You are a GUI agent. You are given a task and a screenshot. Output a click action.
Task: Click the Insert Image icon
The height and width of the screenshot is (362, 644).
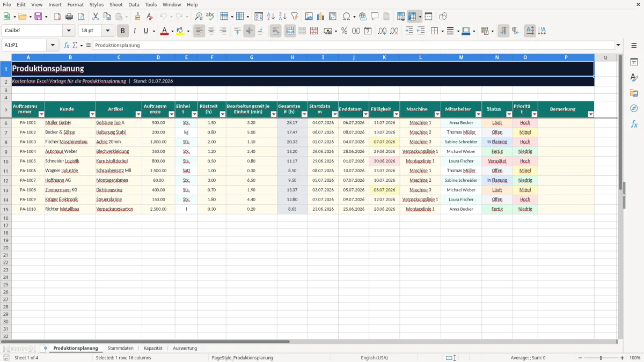click(x=309, y=17)
